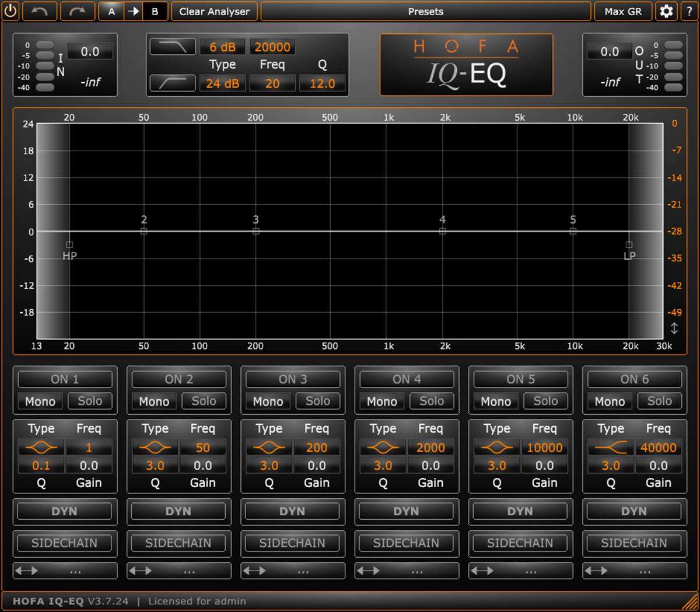Enable Solo for band 3
The height and width of the screenshot is (612, 700).
click(317, 401)
